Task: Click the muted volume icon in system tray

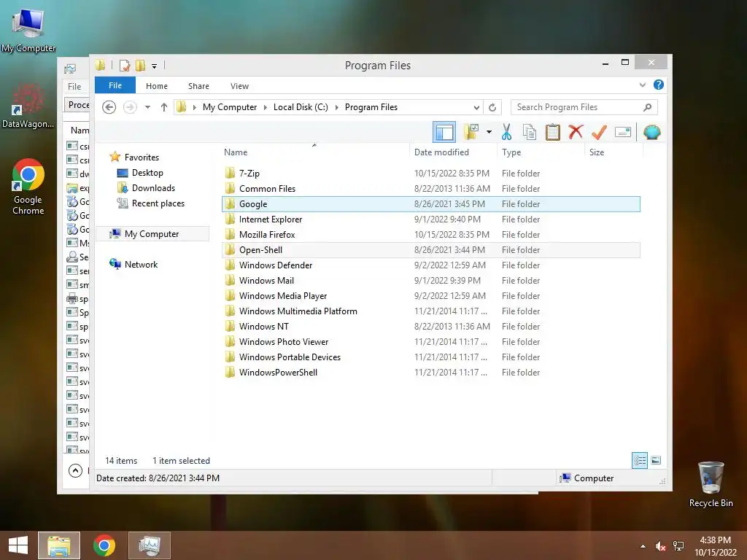Action: pyautogui.click(x=660, y=546)
